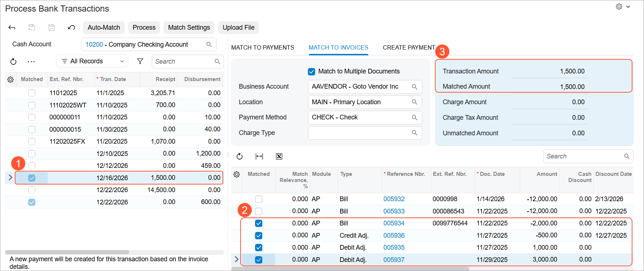
Task: Click the magnifier in transactions search box
Action: tap(217, 62)
